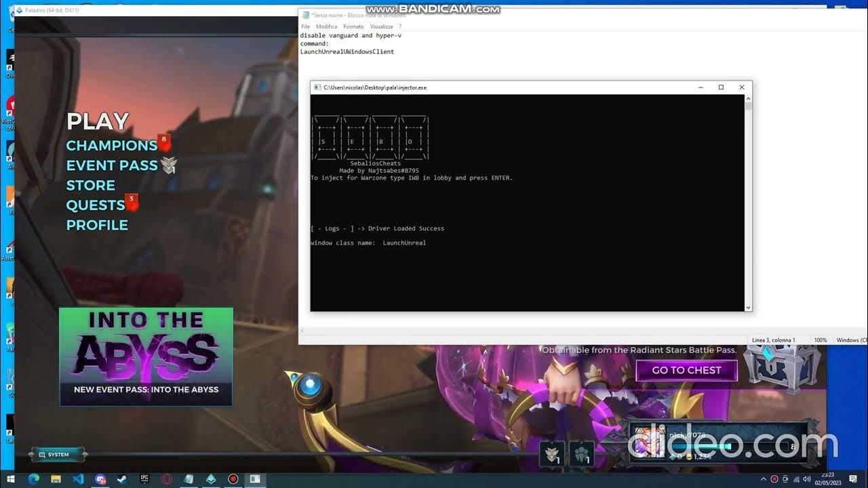
Task: Open Bandicam recorder from the taskbar
Action: (x=233, y=479)
